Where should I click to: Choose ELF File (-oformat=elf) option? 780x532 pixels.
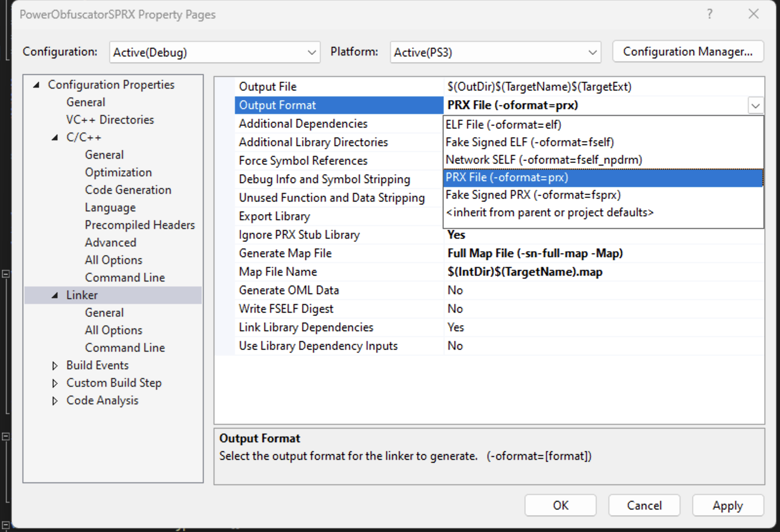click(x=603, y=125)
